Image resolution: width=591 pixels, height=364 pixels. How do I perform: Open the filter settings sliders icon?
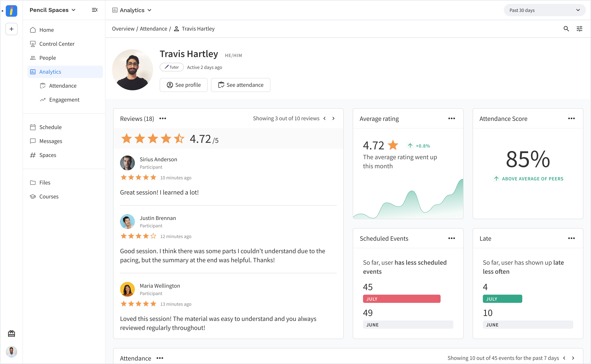[x=579, y=29]
